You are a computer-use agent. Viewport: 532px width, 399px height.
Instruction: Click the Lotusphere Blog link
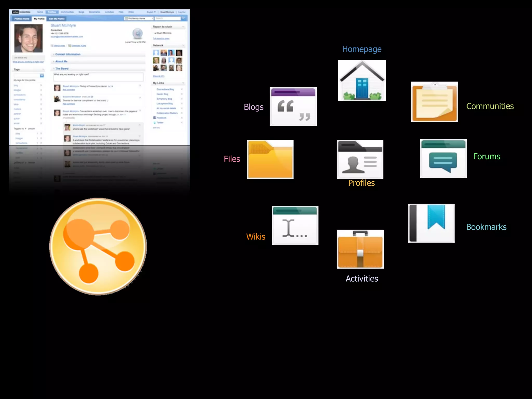click(164, 103)
